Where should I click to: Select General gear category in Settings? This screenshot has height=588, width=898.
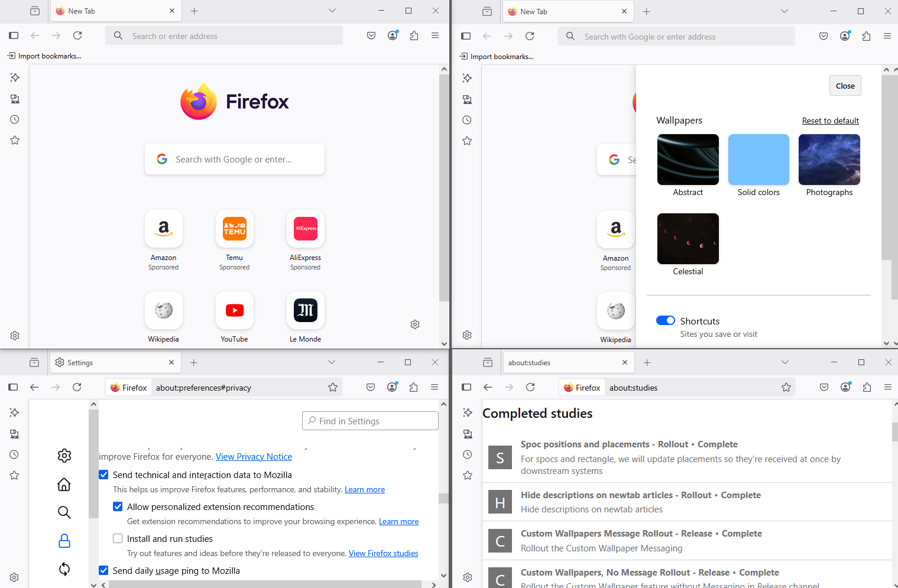pos(64,455)
